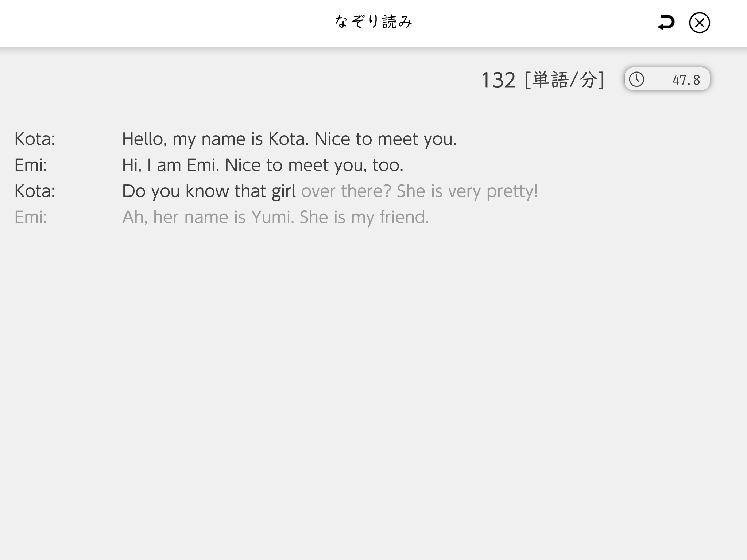Tap the grayed word "over"
The width and height of the screenshot is (747, 560).
pyautogui.click(x=318, y=191)
